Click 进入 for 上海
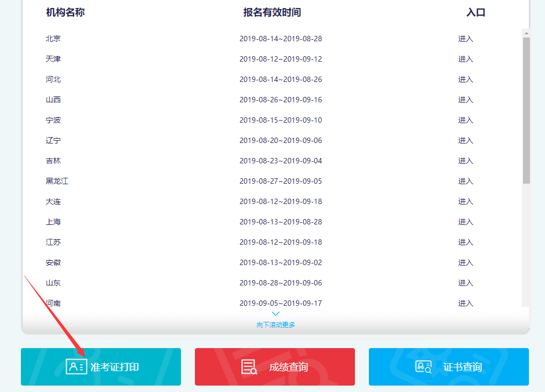The image size is (545, 392). [x=465, y=222]
